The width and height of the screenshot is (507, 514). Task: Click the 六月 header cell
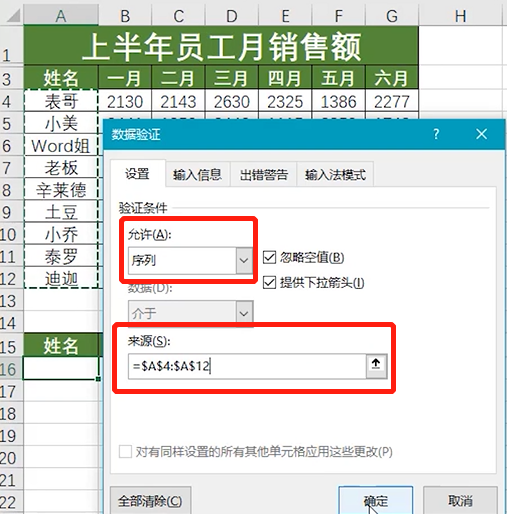(x=392, y=78)
